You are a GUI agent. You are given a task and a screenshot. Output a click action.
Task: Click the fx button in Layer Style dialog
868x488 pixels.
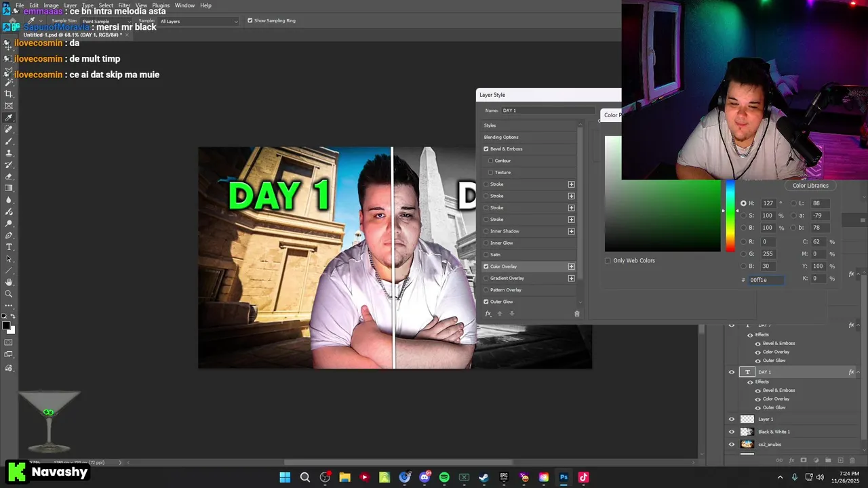[x=488, y=313]
